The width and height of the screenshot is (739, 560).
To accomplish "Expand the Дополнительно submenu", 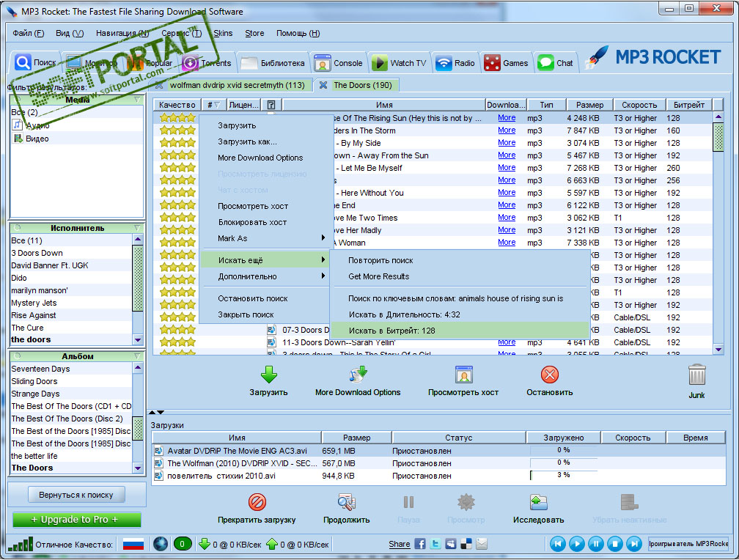I will 265,276.
